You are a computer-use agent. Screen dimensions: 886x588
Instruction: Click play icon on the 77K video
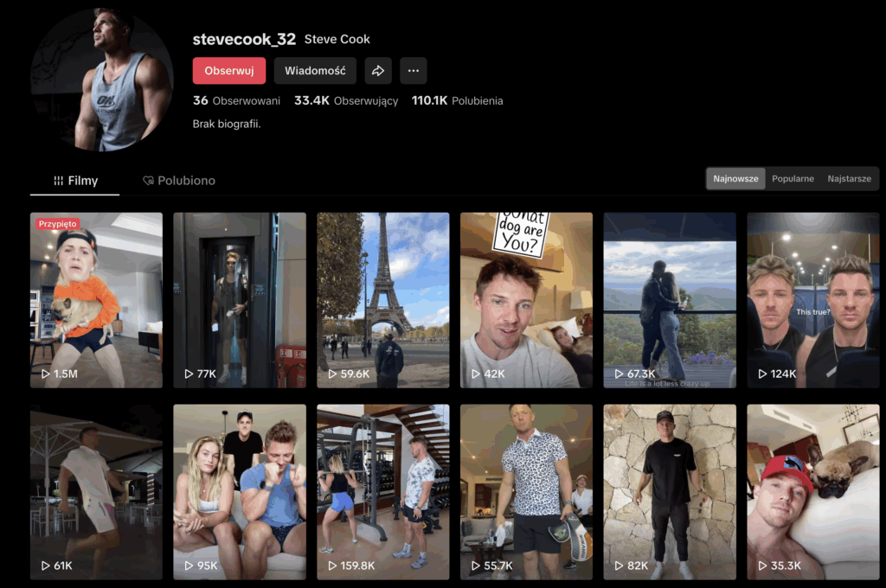point(189,374)
